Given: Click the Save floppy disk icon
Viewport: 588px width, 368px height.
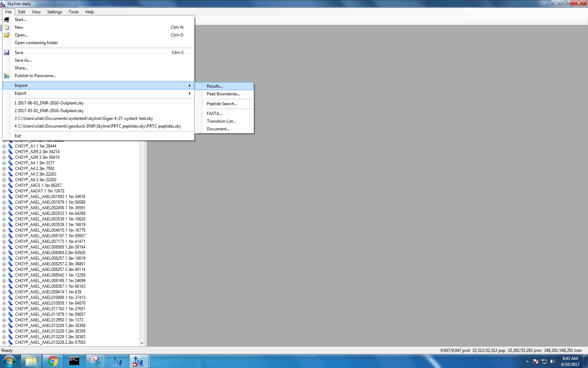Looking at the screenshot, I should pos(7,53).
